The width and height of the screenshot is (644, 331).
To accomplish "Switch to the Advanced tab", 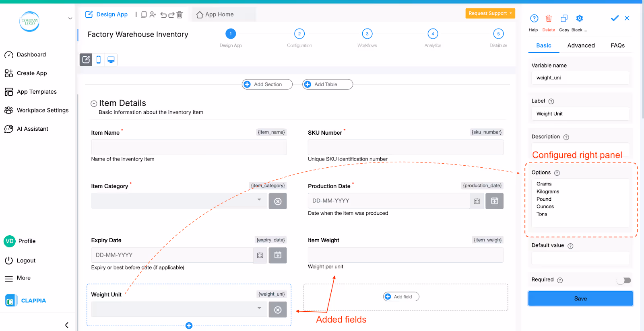I will (581, 45).
